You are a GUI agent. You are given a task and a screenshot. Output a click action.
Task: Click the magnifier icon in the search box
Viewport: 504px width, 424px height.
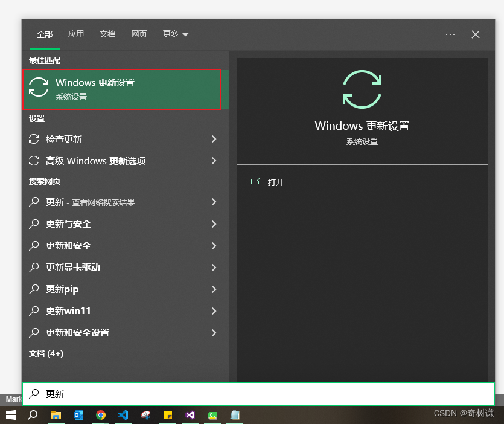coord(34,393)
